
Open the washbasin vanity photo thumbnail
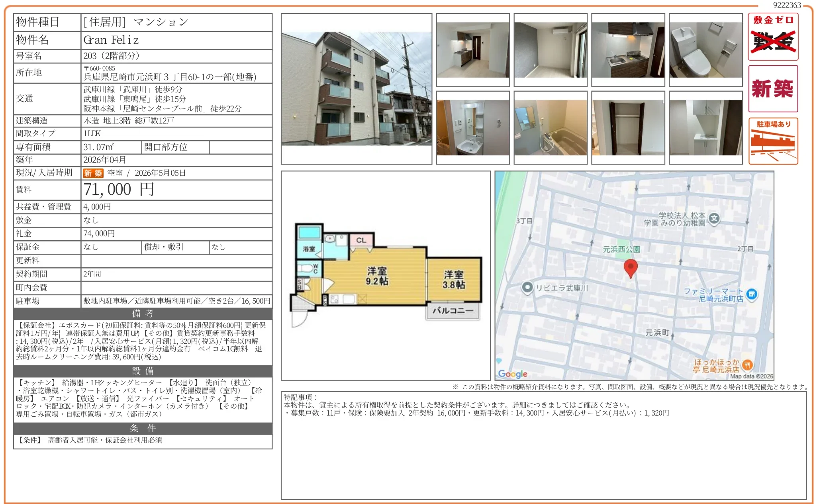[472, 127]
